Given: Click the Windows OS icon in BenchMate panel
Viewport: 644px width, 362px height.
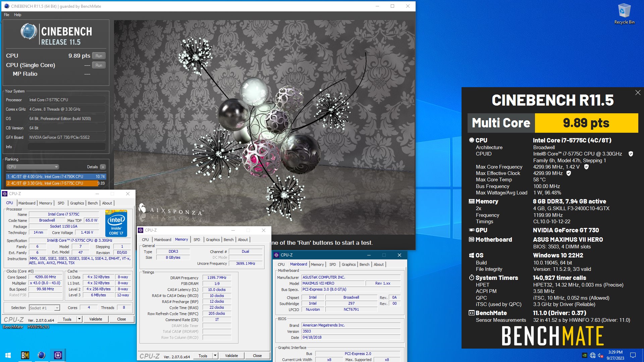Looking at the screenshot, I should (x=471, y=255).
